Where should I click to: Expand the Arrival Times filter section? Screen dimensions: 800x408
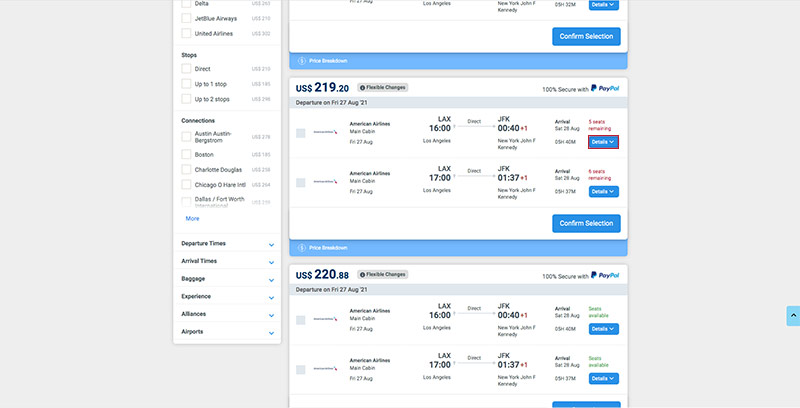[x=227, y=261]
